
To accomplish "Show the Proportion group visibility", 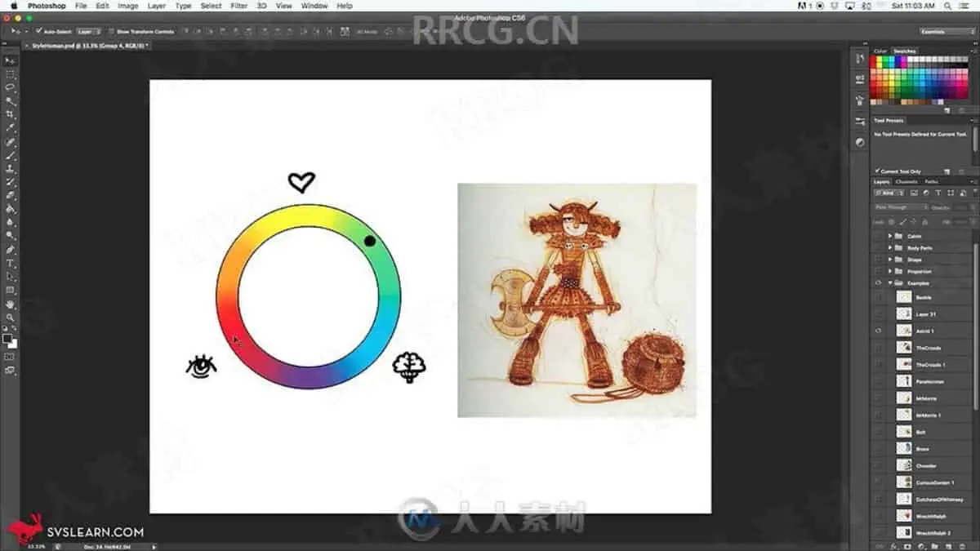I will point(878,271).
